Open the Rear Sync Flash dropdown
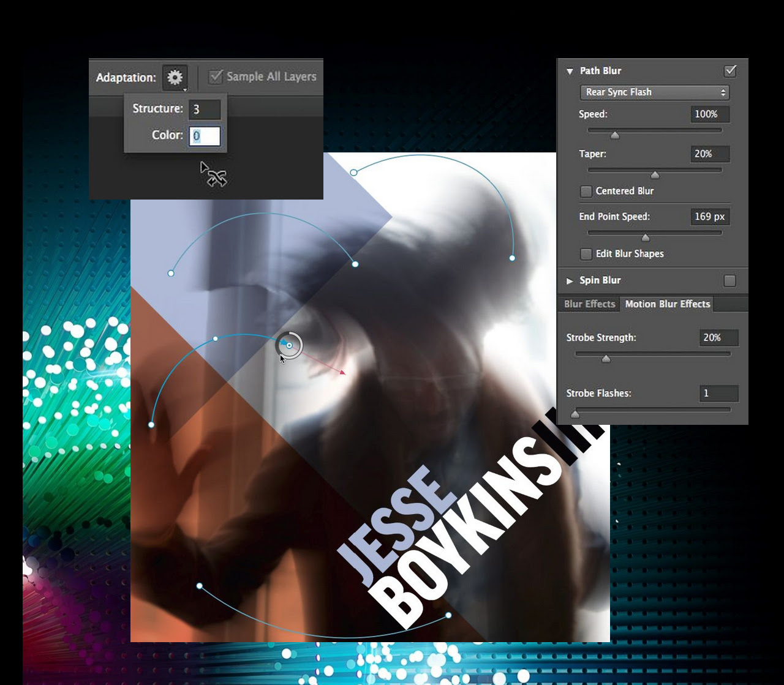The width and height of the screenshot is (784, 685). coord(654,92)
